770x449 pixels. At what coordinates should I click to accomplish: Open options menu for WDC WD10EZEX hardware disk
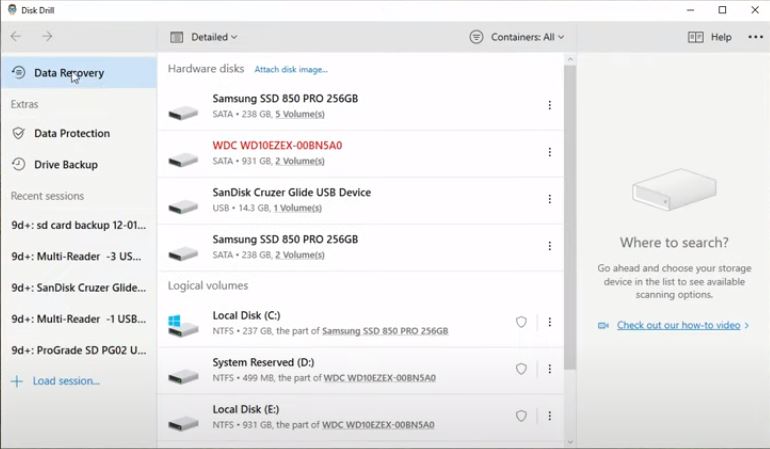click(x=550, y=152)
